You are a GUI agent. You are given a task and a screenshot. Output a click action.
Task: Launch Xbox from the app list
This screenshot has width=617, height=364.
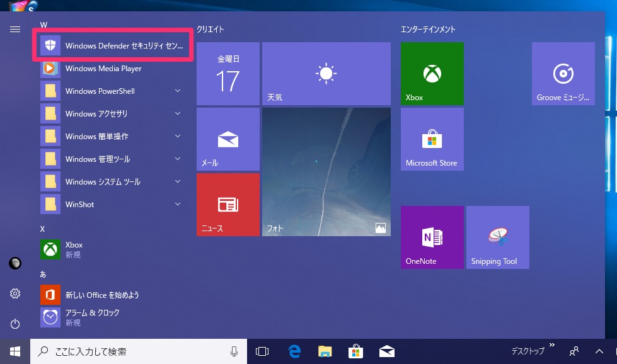[x=113, y=249]
